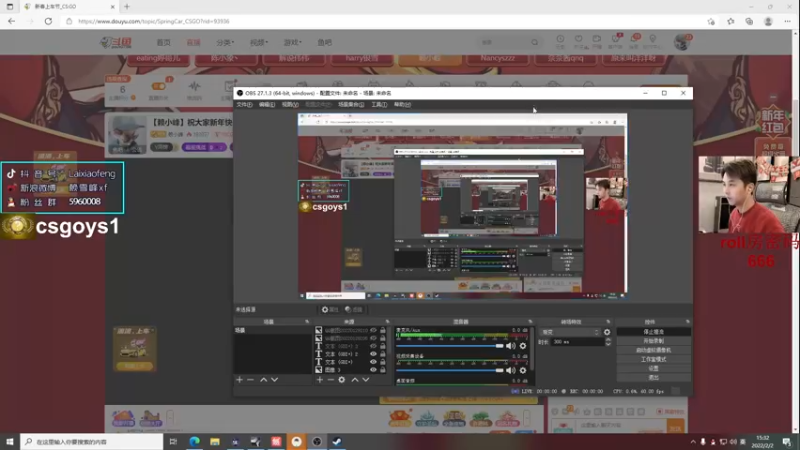Pop out the Audio Mixer dock panel

click(x=530, y=322)
